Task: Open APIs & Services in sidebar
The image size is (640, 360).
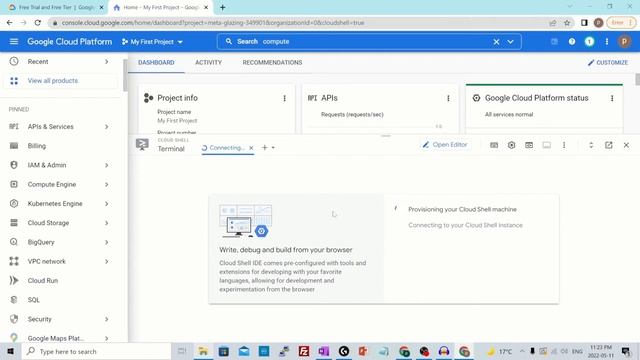Action: [51, 127]
